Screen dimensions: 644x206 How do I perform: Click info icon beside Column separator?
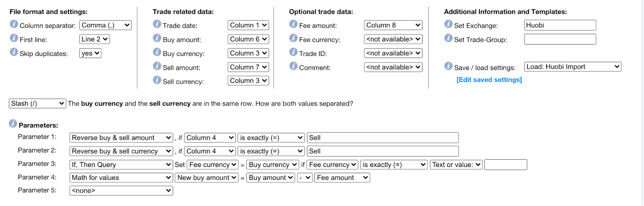pyautogui.click(x=14, y=24)
